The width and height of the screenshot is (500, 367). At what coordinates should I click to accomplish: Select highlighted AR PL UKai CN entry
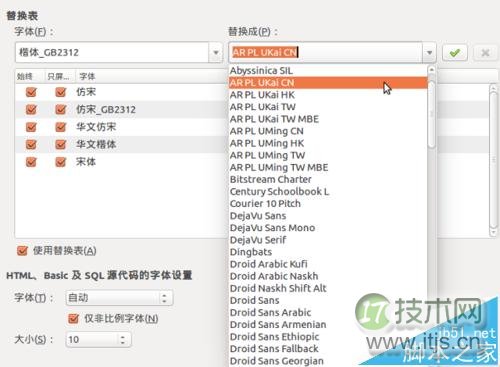point(328,83)
